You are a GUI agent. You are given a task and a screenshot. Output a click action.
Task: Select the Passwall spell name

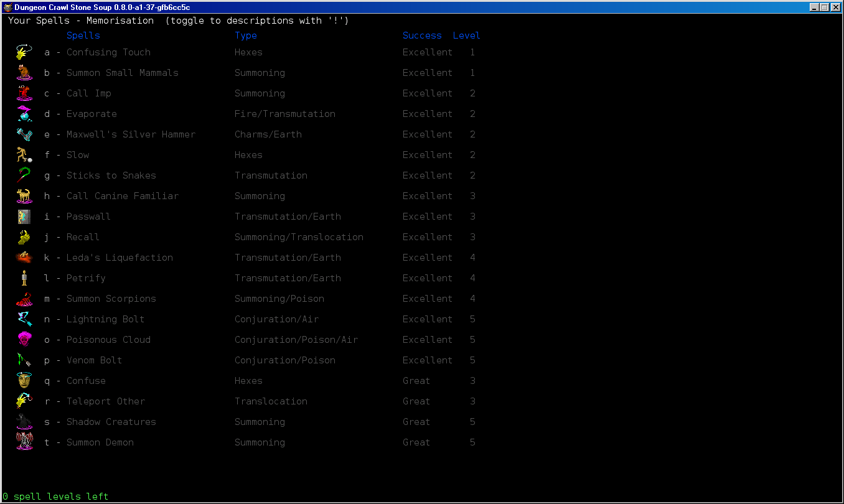point(89,217)
